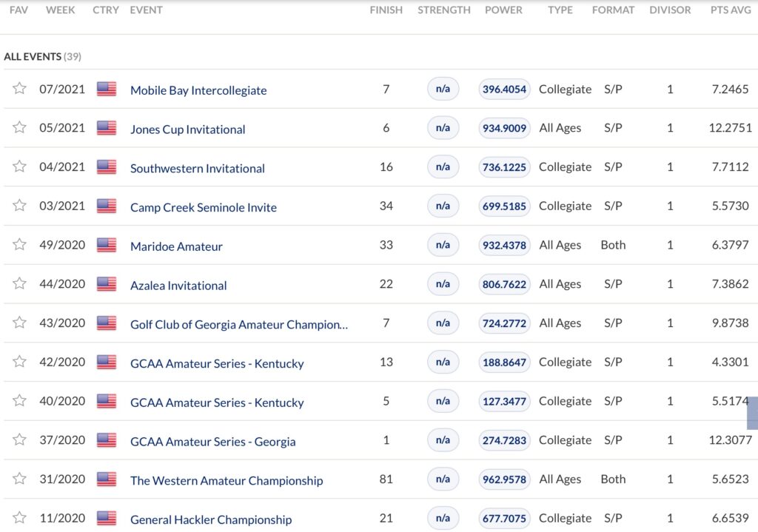758x532 pixels.
Task: Click the n/a strength badge for Jones Cup
Action: [443, 128]
